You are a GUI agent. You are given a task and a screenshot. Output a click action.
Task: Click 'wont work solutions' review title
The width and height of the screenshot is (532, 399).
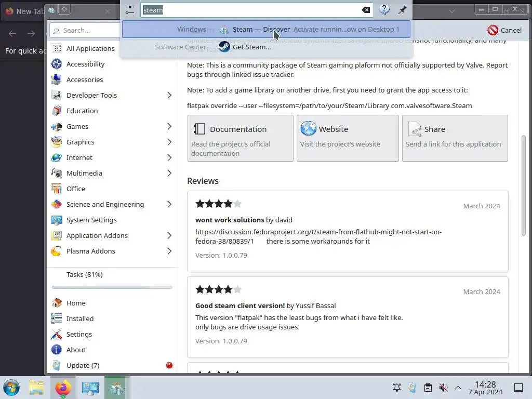coord(230,220)
